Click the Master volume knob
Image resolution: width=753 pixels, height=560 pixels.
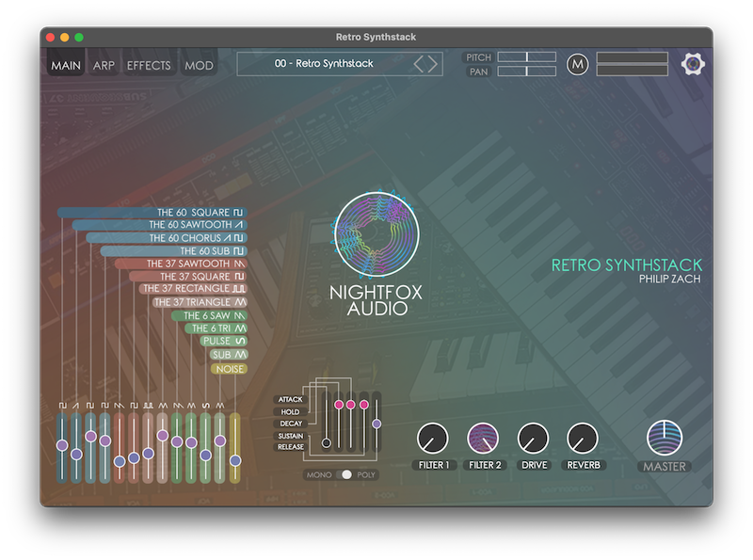point(665,438)
